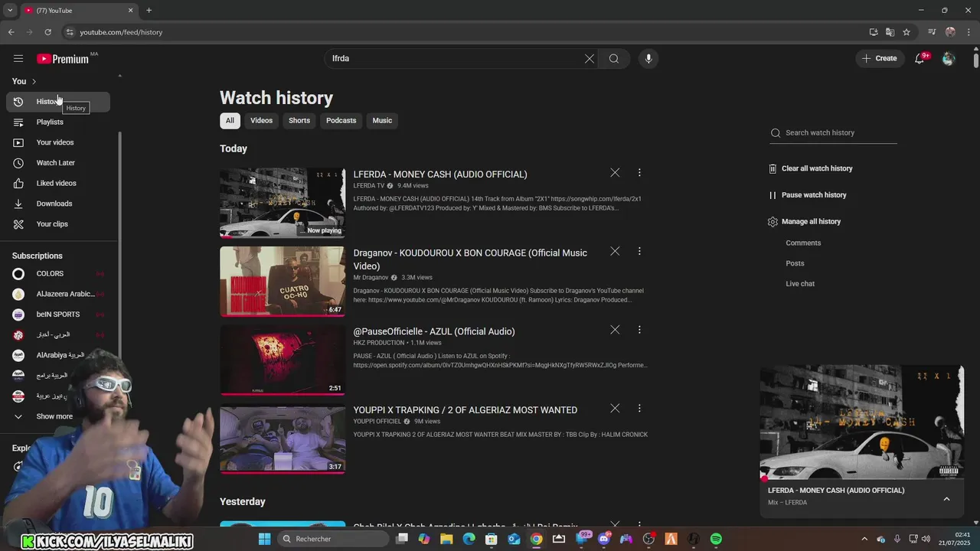Open the HKZ PRODUCTION channel link
The height and width of the screenshot is (551, 980).
coord(378,343)
